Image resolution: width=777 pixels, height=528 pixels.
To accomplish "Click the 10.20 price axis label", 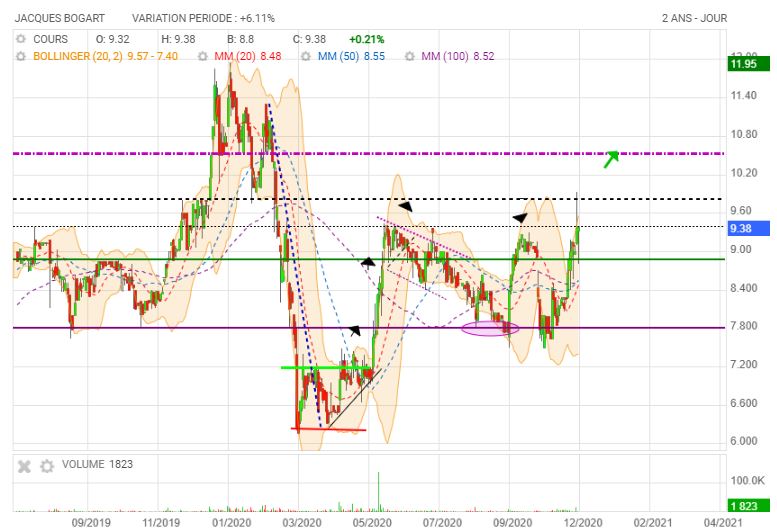I will 744,173.
